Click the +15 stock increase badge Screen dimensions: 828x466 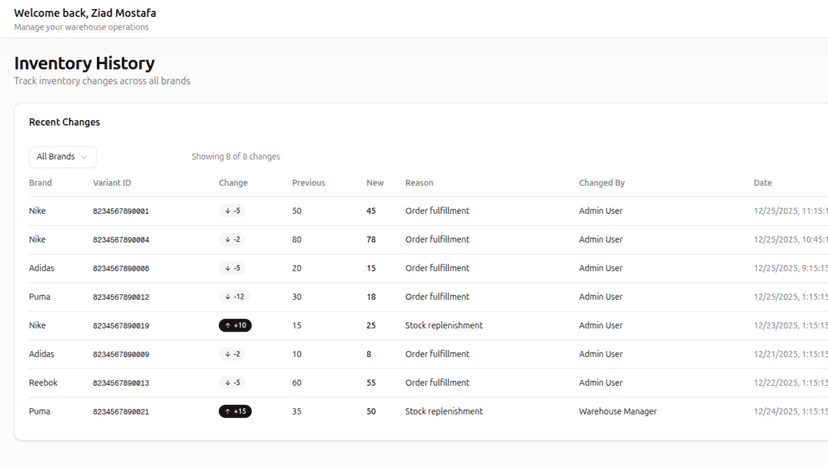(x=235, y=411)
